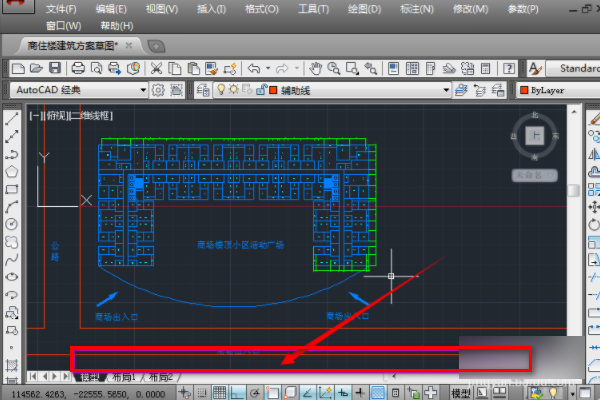Activate Zoom Realtime tool
Screen dimensions: 600x400
(x=334, y=69)
